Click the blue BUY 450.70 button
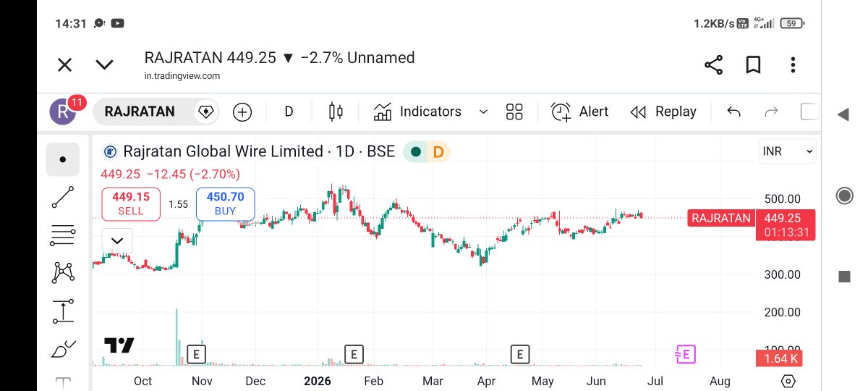Viewport: 868px width, 391px height. [225, 203]
